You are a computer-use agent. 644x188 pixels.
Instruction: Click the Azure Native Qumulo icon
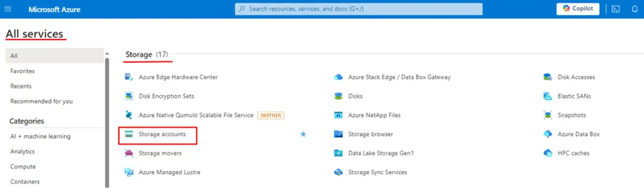tap(129, 115)
